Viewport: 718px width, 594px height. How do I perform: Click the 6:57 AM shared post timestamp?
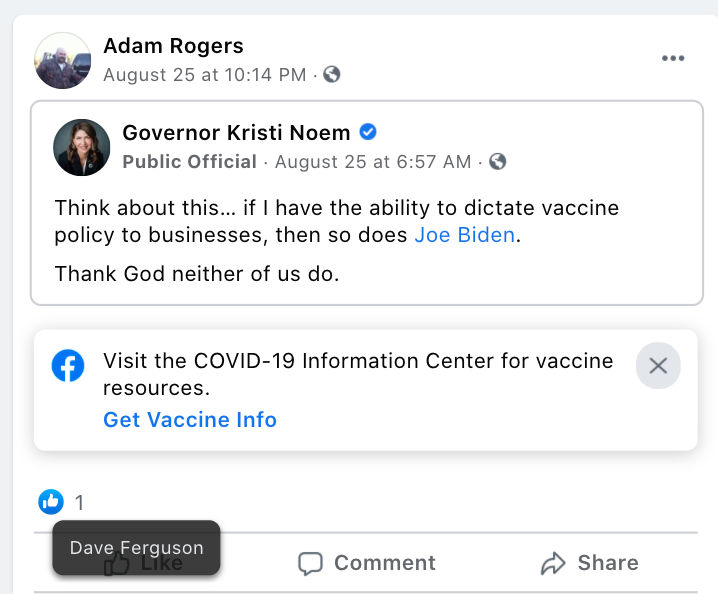372,162
